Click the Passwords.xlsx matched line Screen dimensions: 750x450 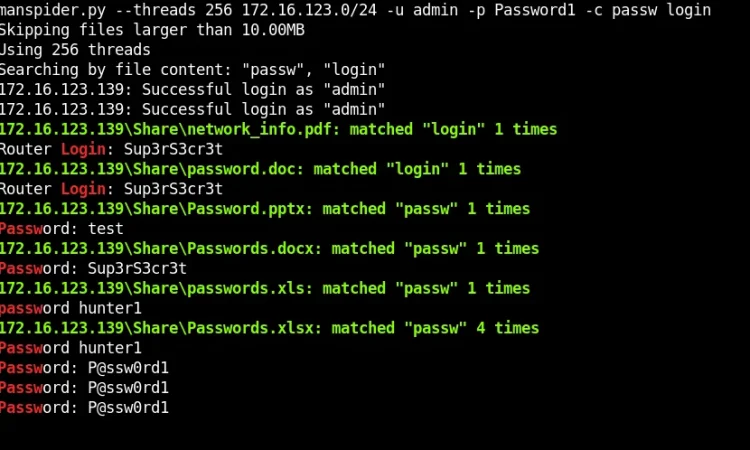click(x=269, y=328)
